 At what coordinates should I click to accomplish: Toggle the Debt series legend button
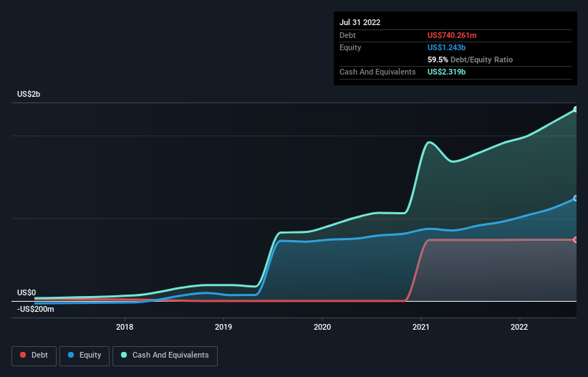point(34,355)
